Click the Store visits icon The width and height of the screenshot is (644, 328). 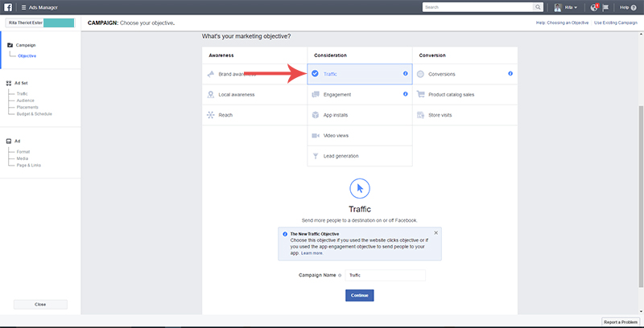tap(420, 115)
